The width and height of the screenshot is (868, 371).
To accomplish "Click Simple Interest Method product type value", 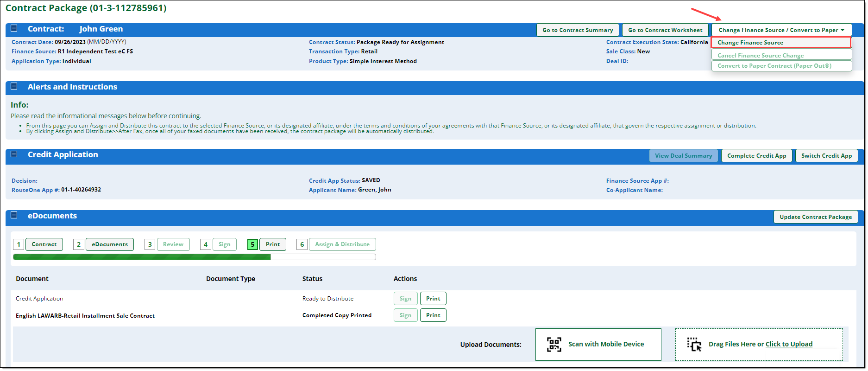I will point(383,61).
